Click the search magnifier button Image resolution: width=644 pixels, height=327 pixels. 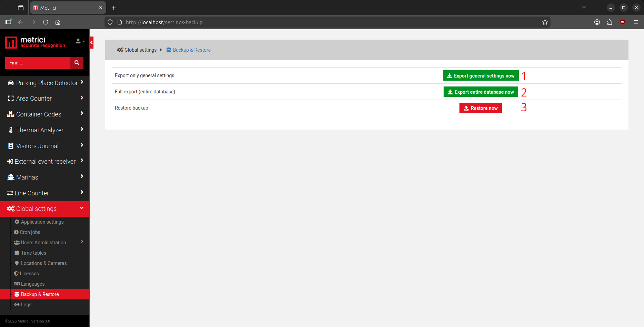(77, 63)
